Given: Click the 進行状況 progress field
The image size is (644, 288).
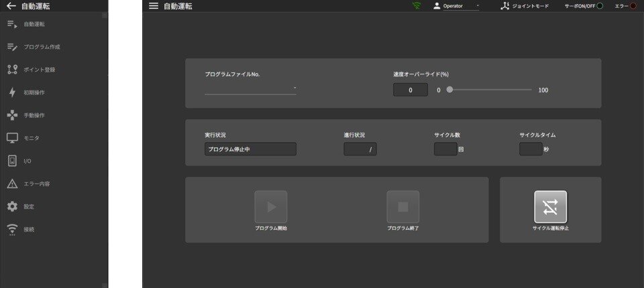Looking at the screenshot, I should (360, 149).
